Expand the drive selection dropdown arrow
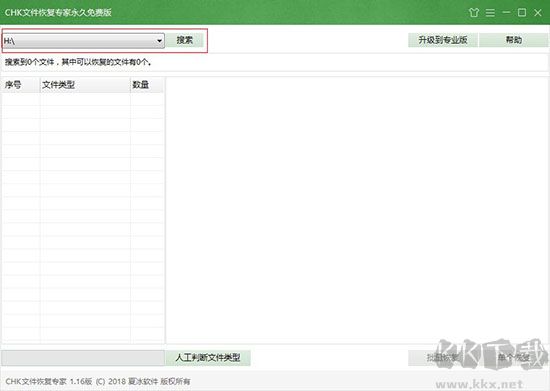The height and width of the screenshot is (391, 550). point(159,41)
